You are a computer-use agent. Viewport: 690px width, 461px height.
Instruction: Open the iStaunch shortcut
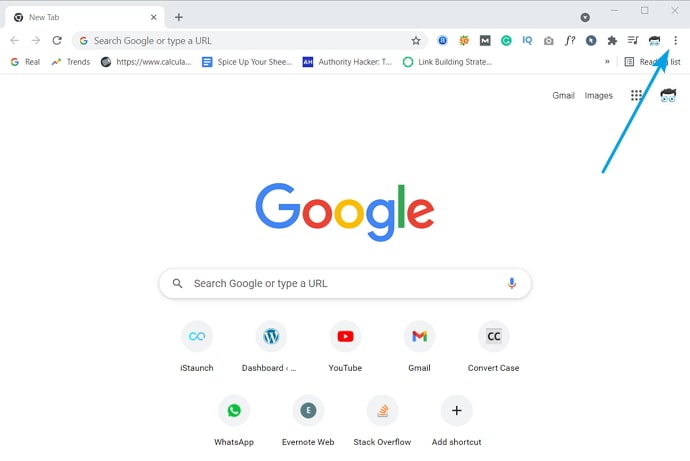pos(197,347)
